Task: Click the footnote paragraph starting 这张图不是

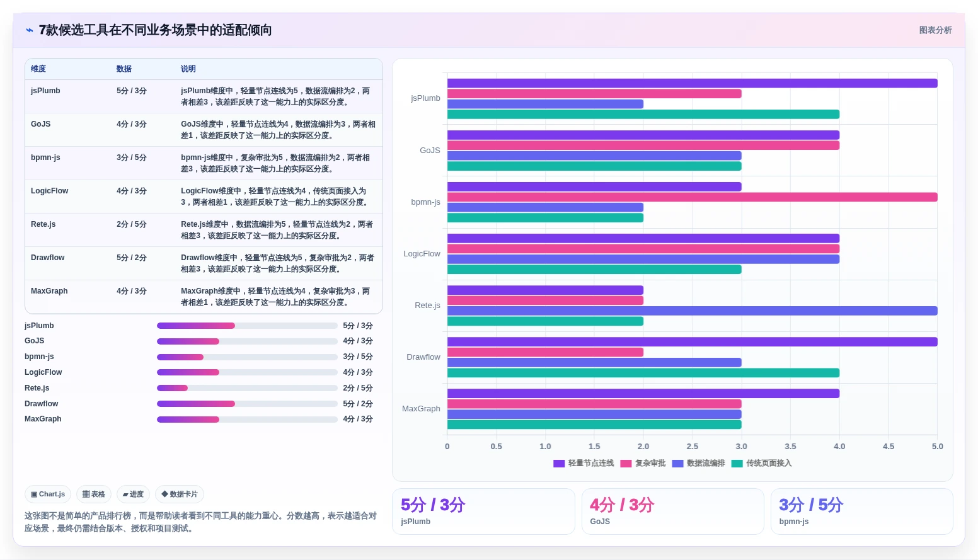Action: [200, 522]
